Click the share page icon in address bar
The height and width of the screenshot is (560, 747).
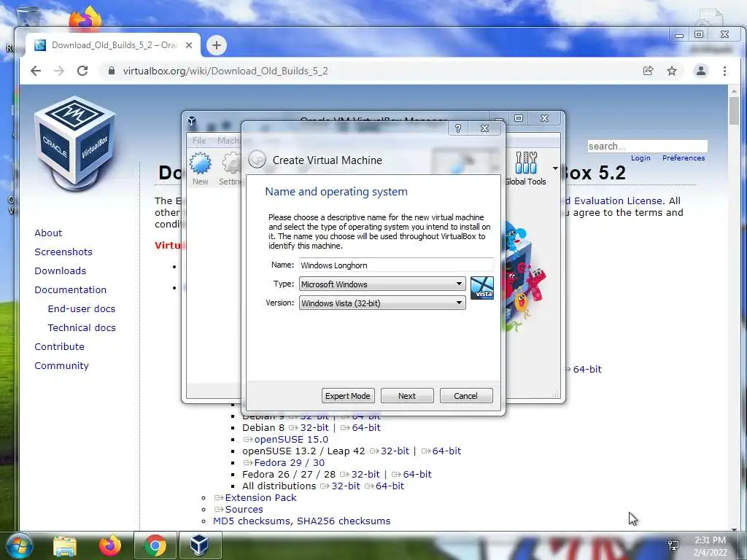pyautogui.click(x=648, y=71)
